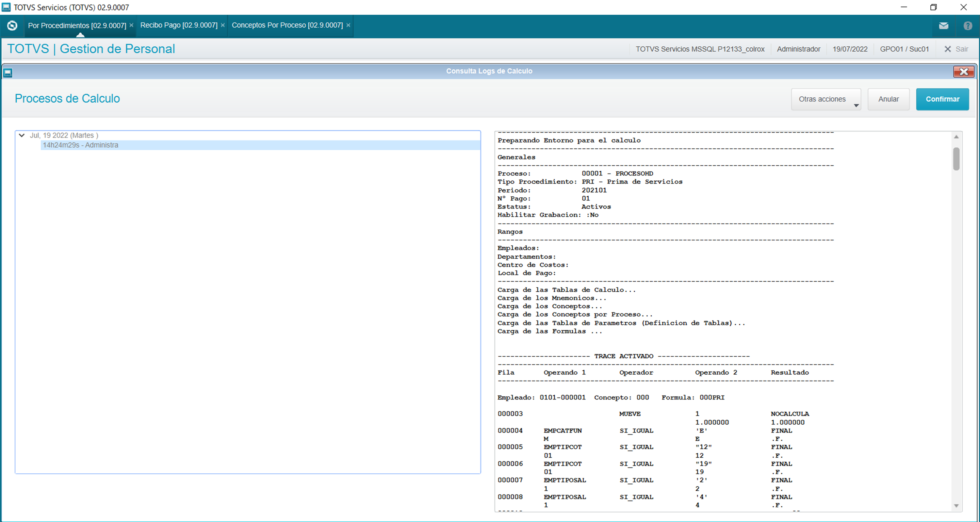Viewport: 980px width, 522px height.
Task: Click the log scroll down arrow
Action: click(956, 506)
